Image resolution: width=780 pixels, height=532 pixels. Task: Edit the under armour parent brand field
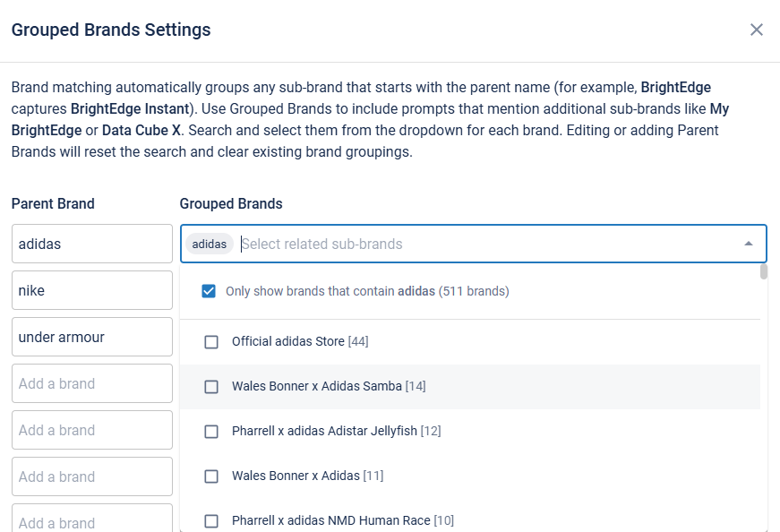pos(92,337)
